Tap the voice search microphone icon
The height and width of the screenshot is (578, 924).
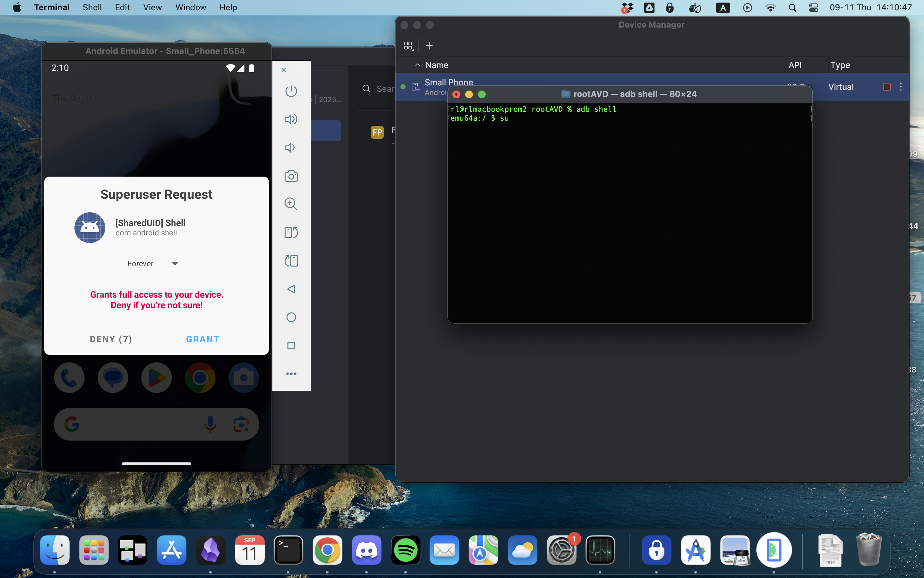[x=210, y=424]
